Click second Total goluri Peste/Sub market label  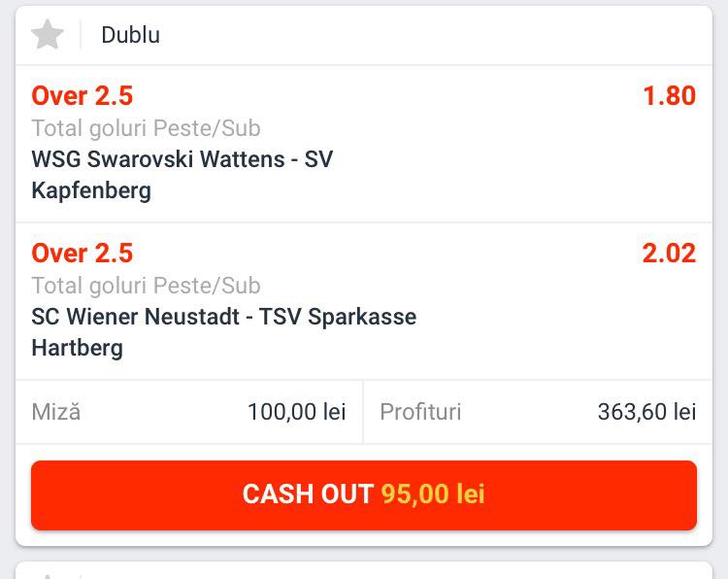(146, 286)
